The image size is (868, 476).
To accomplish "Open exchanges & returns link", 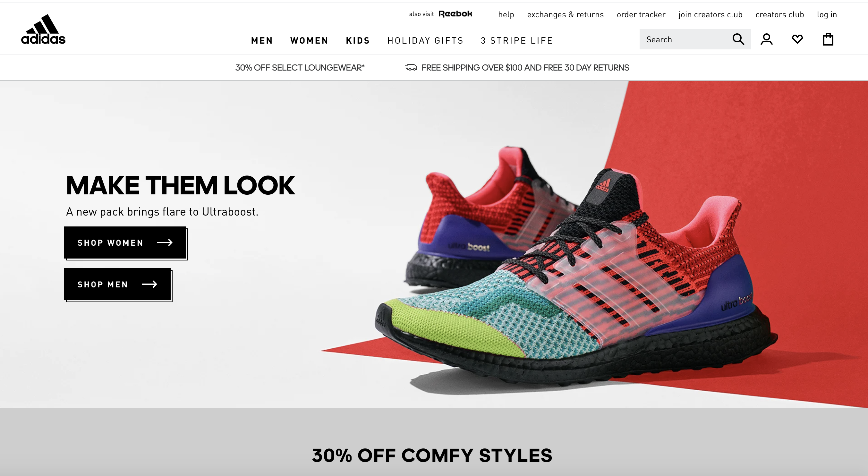I will pyautogui.click(x=566, y=14).
